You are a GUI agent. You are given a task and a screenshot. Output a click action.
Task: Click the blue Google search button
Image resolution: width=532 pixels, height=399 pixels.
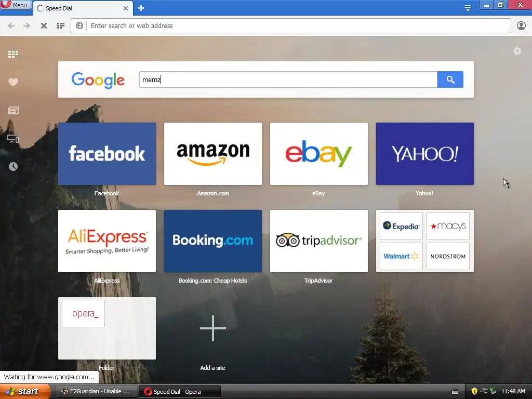450,79
